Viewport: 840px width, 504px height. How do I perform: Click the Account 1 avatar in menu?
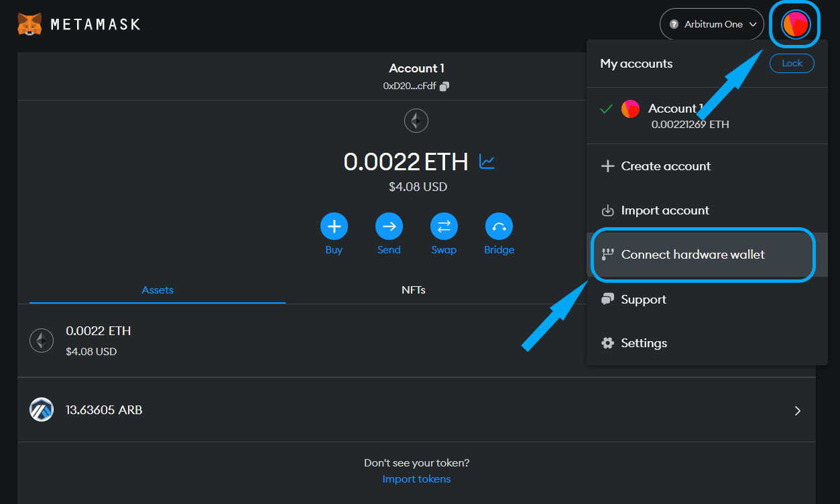(630, 109)
